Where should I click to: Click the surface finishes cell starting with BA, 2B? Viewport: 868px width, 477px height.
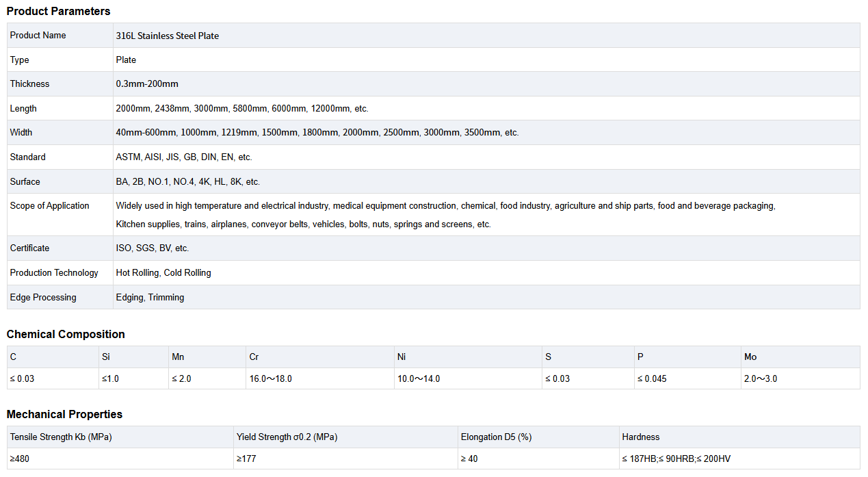(x=188, y=182)
